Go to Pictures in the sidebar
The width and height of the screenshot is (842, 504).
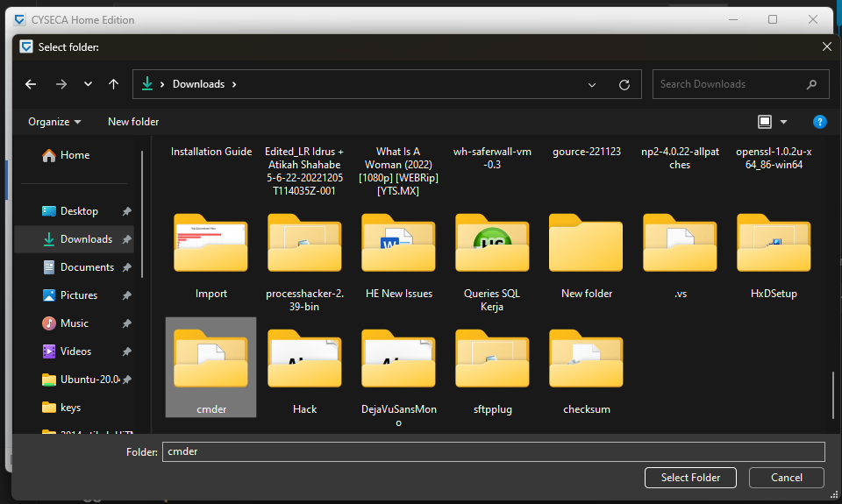click(x=79, y=295)
